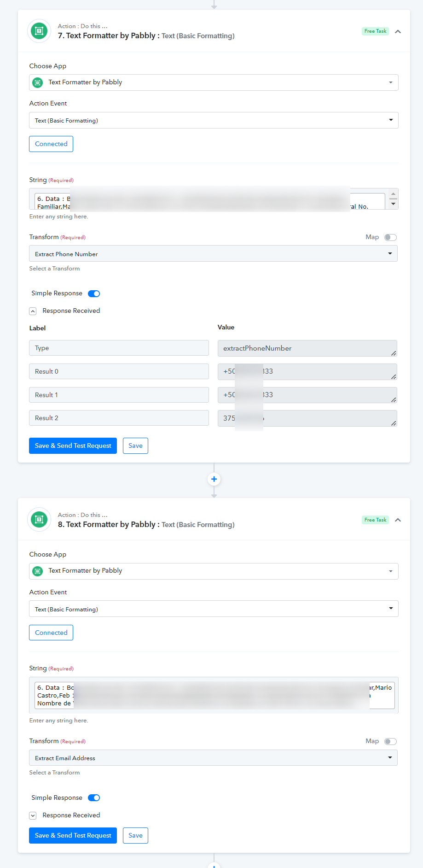Click the plus icon to add a step between actions 7 and 8
The image size is (423, 868).
coord(214,479)
